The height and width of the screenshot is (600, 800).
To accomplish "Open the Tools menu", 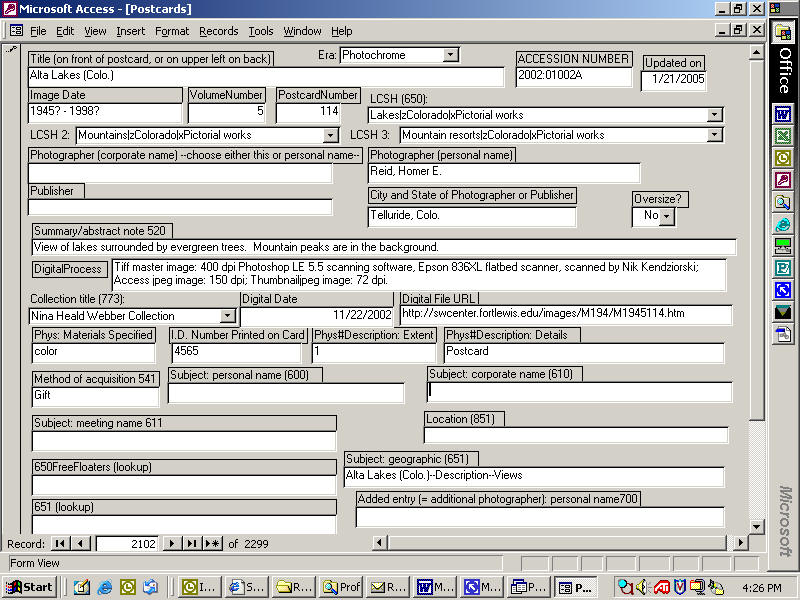I will click(x=260, y=31).
